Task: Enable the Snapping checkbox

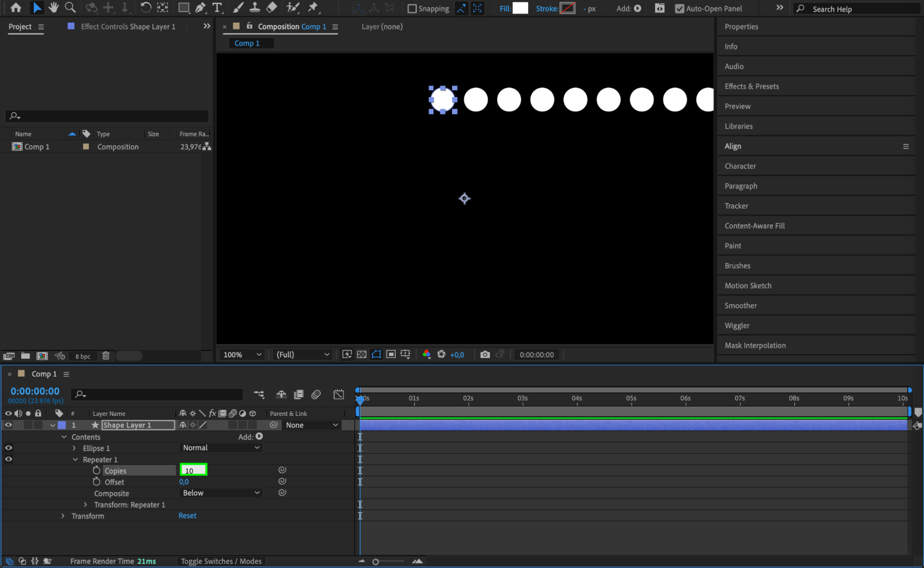Action: 412,9
